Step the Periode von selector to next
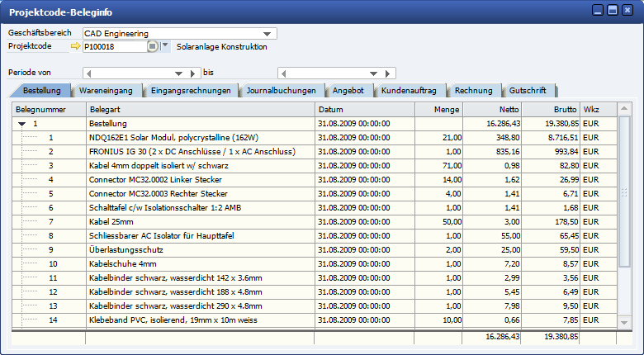This screenshot has width=644, height=355. point(192,73)
